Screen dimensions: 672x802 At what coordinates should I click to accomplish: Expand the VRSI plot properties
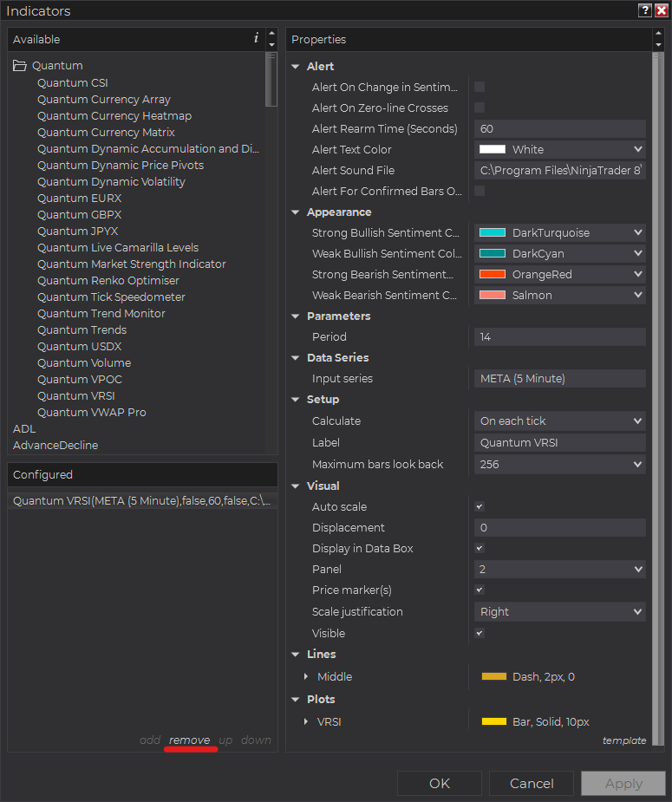click(306, 721)
